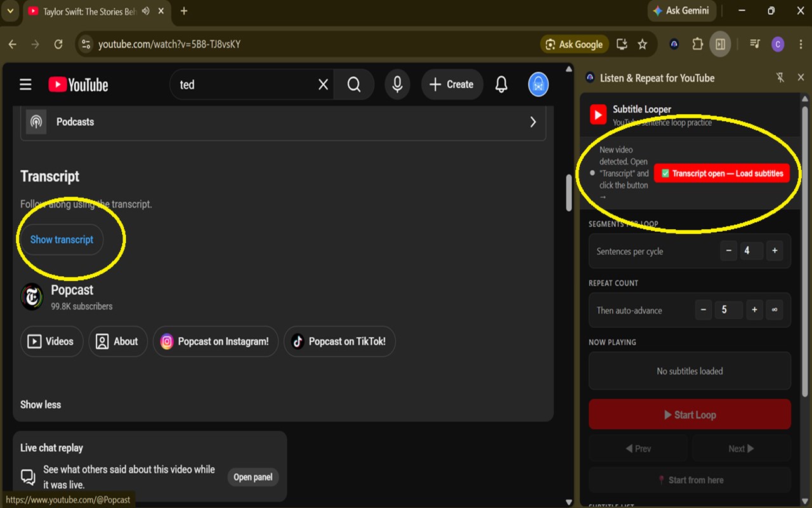Open the tab search dropdown arrow
The width and height of the screenshot is (812, 508).
click(10, 11)
